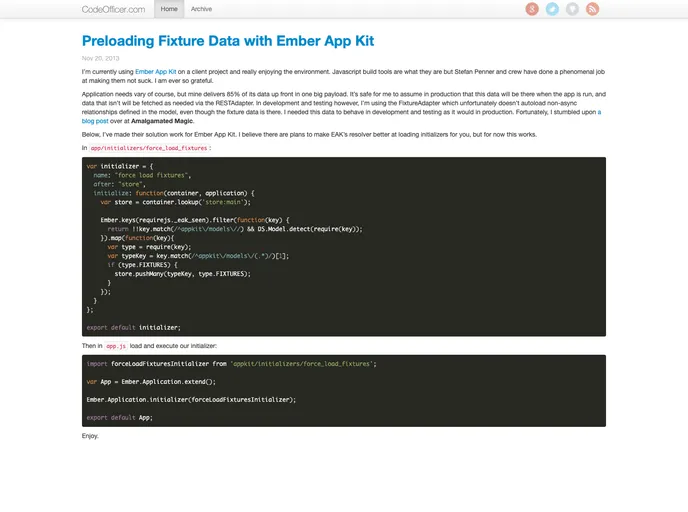Click the 'Nov 20, 2013' post date

(x=100, y=58)
